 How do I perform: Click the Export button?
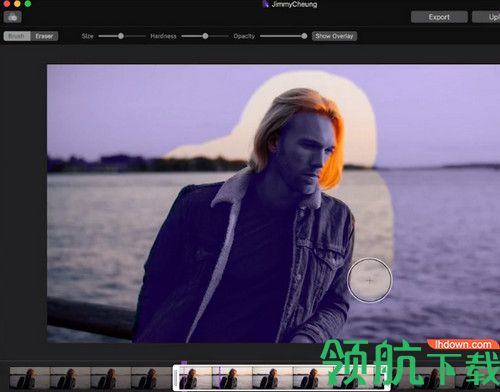(x=439, y=17)
